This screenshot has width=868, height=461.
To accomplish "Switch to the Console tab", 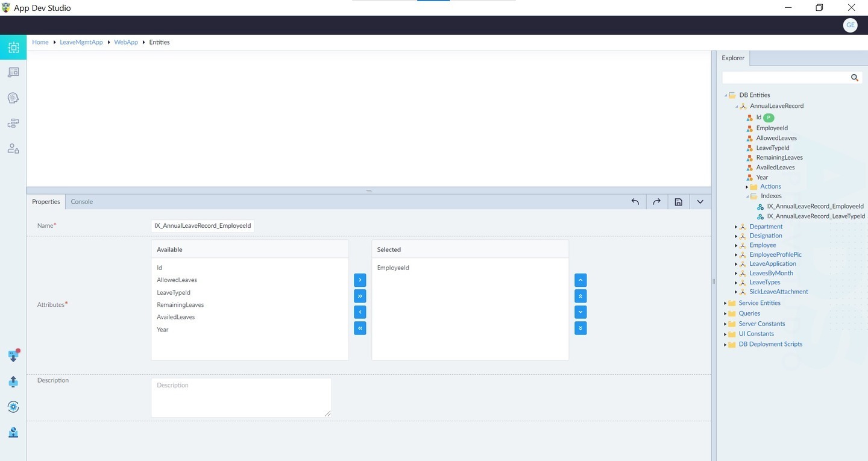I will coord(82,202).
